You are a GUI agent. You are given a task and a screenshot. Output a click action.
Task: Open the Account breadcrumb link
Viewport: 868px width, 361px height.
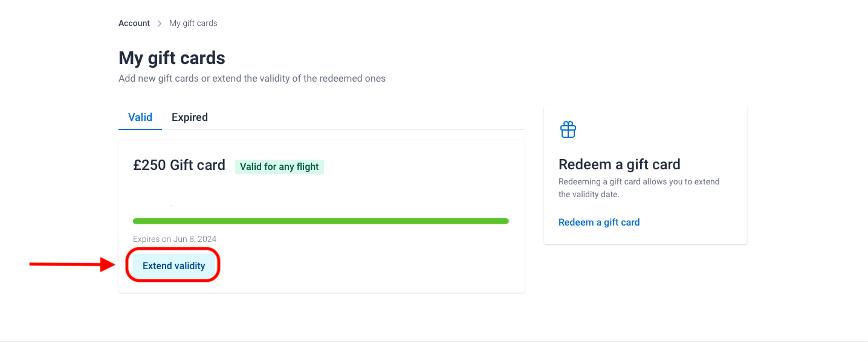pyautogui.click(x=134, y=24)
